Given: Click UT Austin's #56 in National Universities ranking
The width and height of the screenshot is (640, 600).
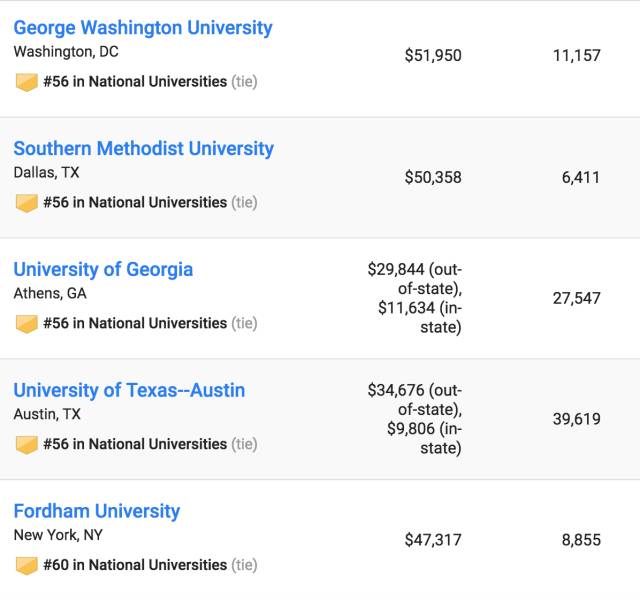Looking at the screenshot, I should tap(135, 445).
